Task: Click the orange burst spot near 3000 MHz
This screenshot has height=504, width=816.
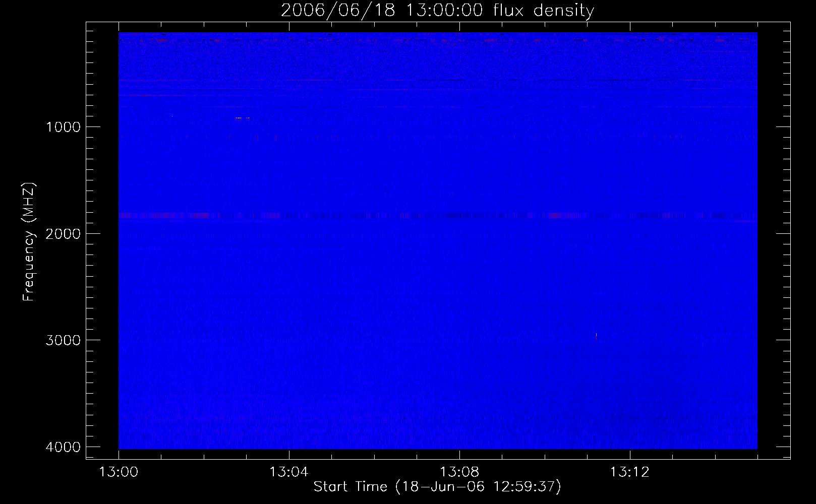Action: coord(596,336)
